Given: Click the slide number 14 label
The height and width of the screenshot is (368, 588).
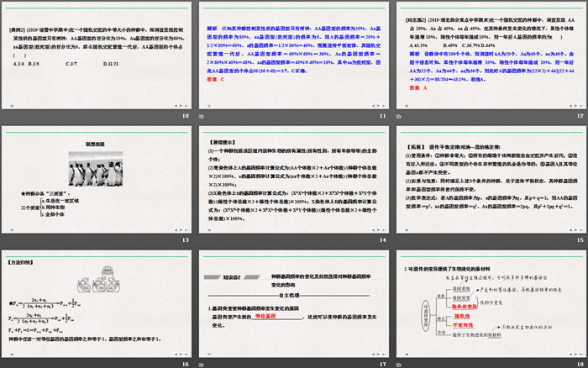Looking at the screenshot, I should click(382, 239).
